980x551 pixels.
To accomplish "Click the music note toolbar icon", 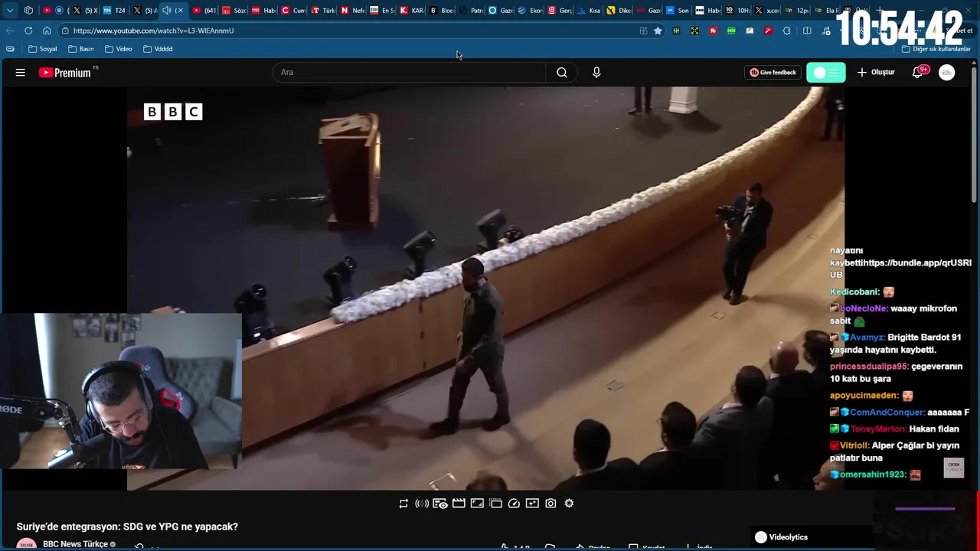I will (x=826, y=31).
